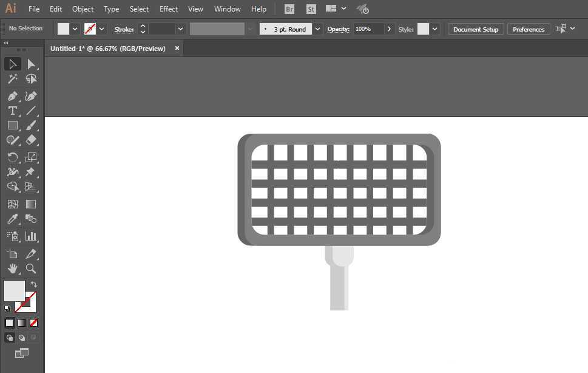This screenshot has height=373, width=588.
Task: Swap fill and stroke colors
Action: 34,284
